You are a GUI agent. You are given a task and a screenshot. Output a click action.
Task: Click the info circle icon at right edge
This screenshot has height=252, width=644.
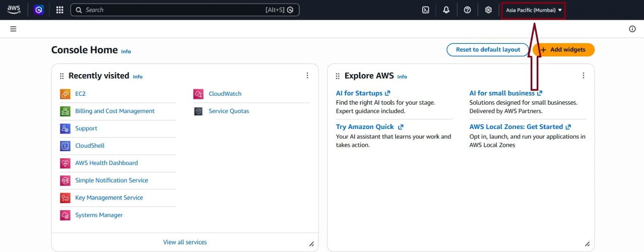[632, 29]
